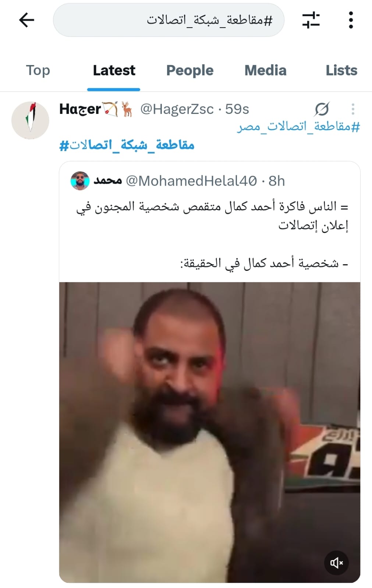Viewport: 372px width, 588px height.
Task: Switch to the People tab
Action: 190,70
